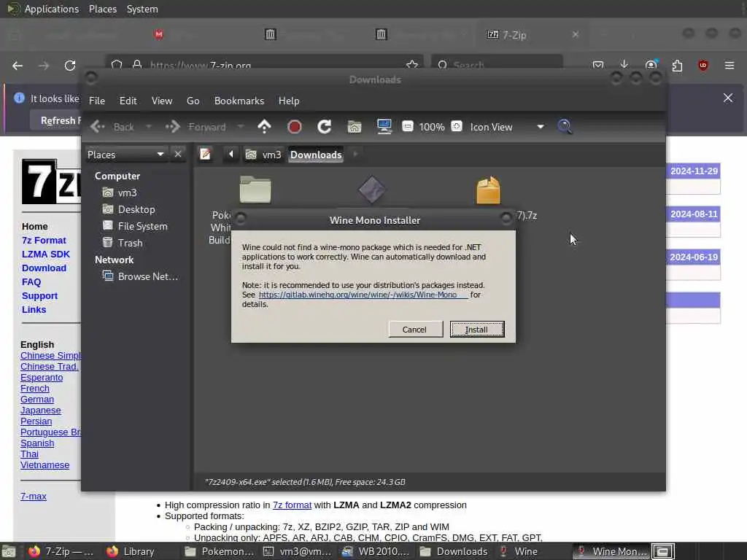The height and width of the screenshot is (560, 747).
Task: Click the Pocket save icon in Firefox
Action: point(598,65)
